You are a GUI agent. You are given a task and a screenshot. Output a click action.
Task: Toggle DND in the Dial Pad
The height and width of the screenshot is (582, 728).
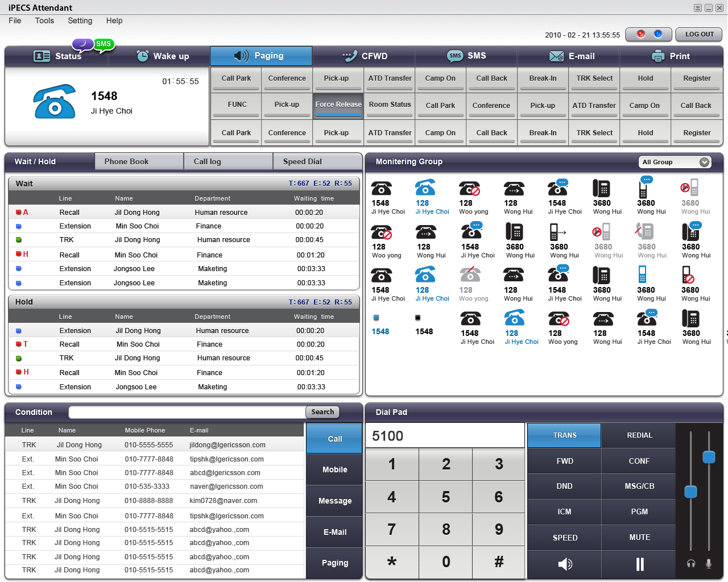(x=564, y=486)
